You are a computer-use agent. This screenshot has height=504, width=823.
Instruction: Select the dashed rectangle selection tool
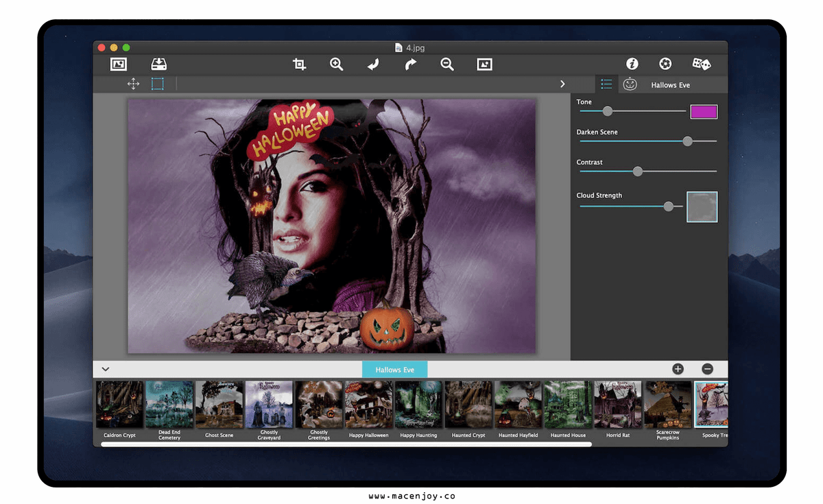tap(158, 84)
